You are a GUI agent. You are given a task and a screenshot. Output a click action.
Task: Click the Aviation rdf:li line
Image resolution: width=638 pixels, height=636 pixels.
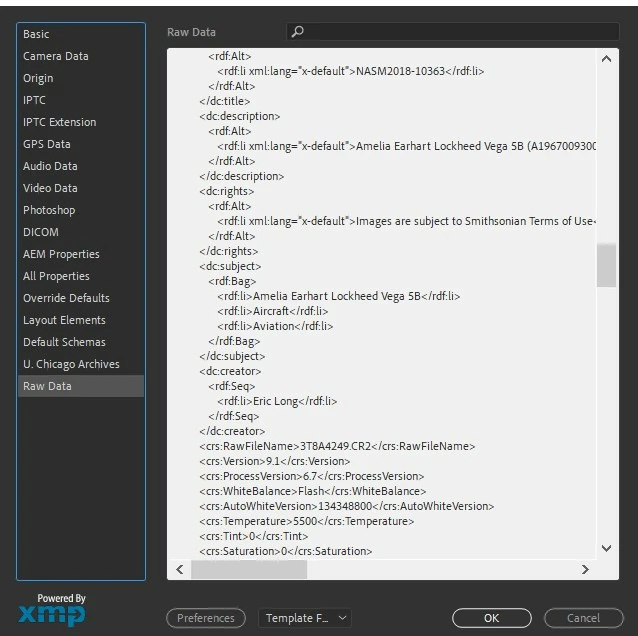(x=275, y=326)
